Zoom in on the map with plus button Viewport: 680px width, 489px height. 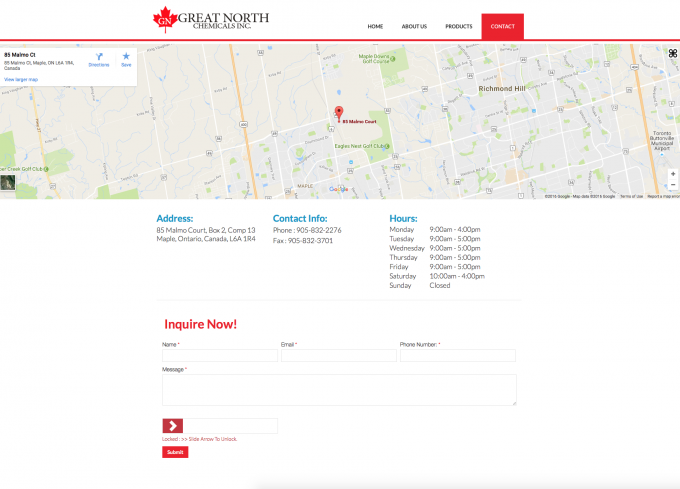[672, 174]
